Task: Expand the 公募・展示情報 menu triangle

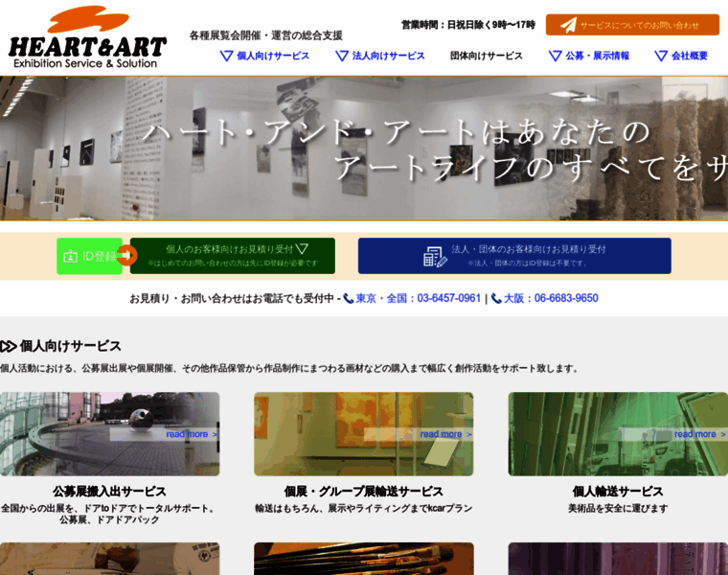Action: pos(555,57)
